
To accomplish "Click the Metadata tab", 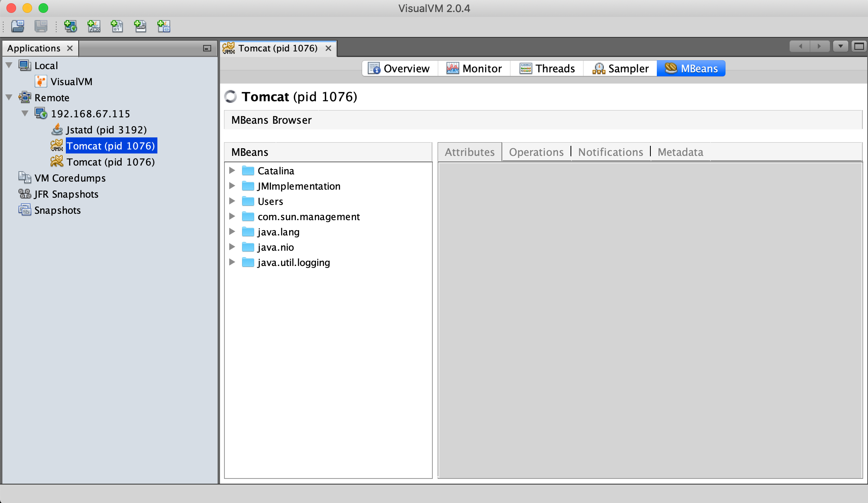I will [x=680, y=152].
